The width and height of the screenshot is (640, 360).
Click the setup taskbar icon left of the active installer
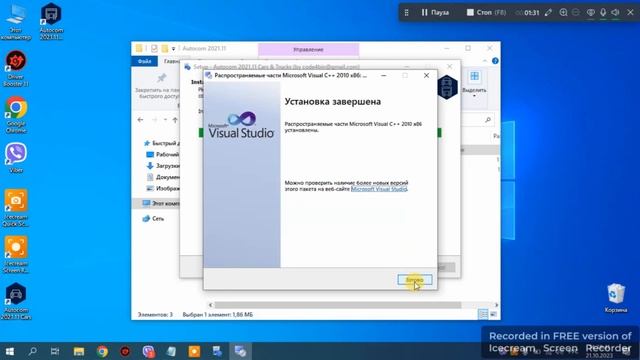(x=217, y=351)
